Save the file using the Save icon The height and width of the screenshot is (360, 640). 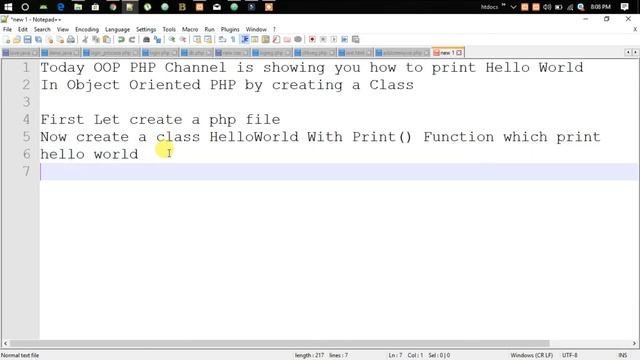[x=27, y=40]
